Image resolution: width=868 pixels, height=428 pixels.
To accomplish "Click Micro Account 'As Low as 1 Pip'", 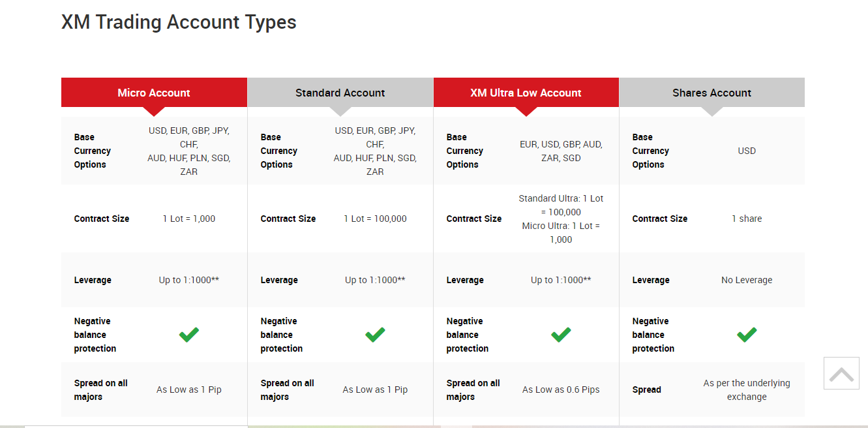I will [x=189, y=390].
